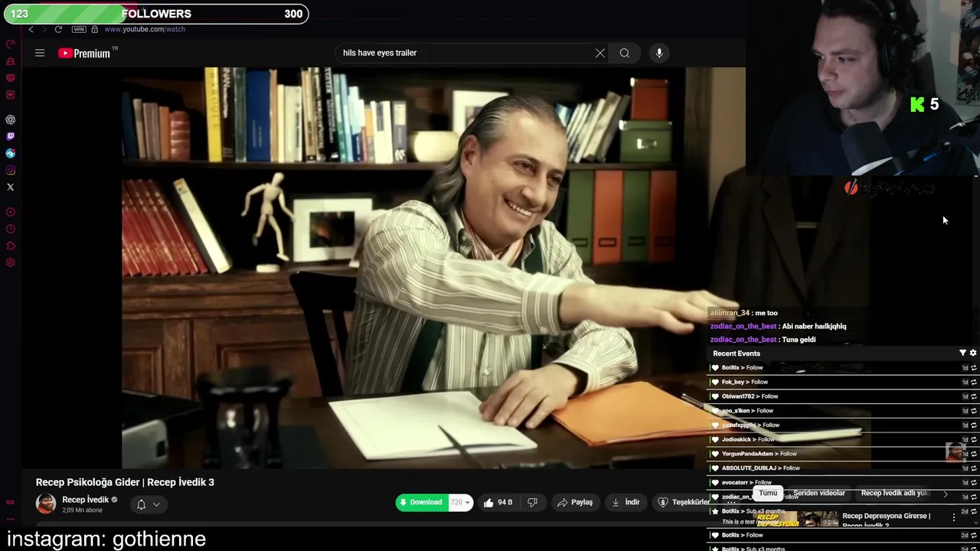Open options menu for Recep Depresyona video
Screen dimensions: 980x551
point(954,517)
